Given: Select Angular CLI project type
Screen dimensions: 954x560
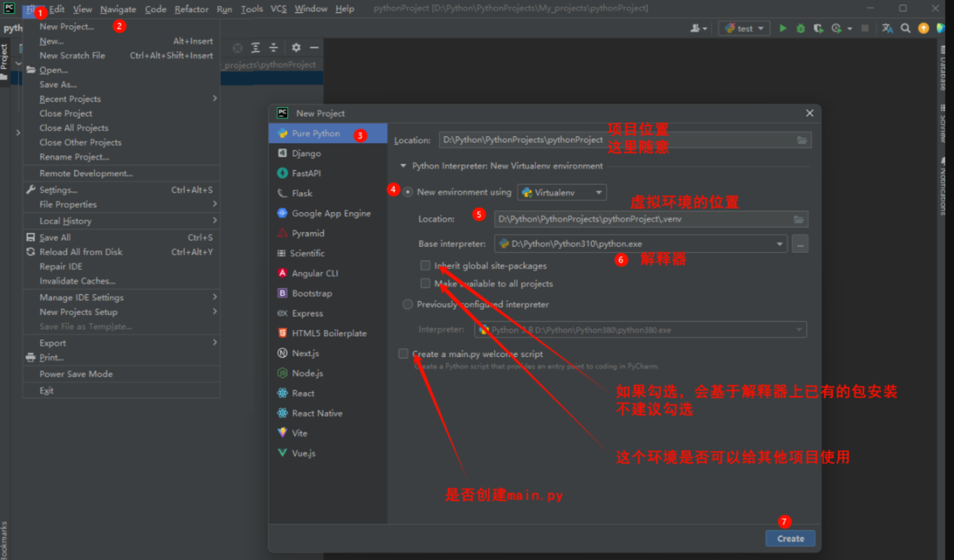Looking at the screenshot, I should coord(327,273).
